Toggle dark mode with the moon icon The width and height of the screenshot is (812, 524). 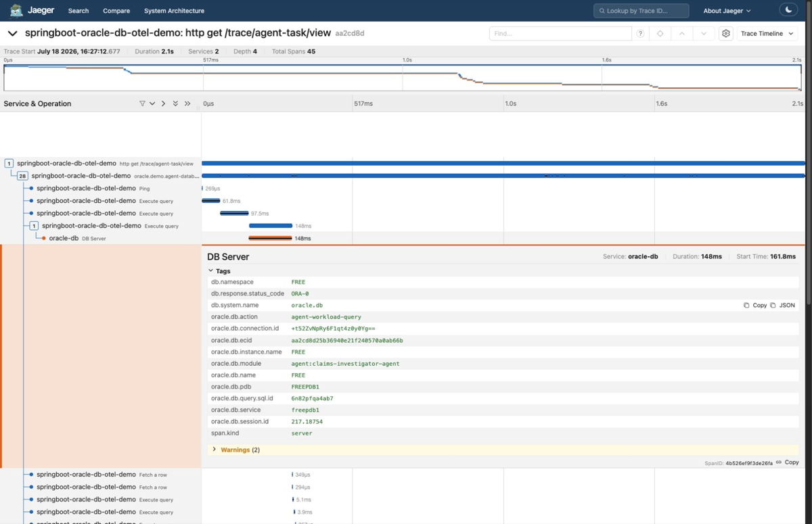click(x=788, y=10)
